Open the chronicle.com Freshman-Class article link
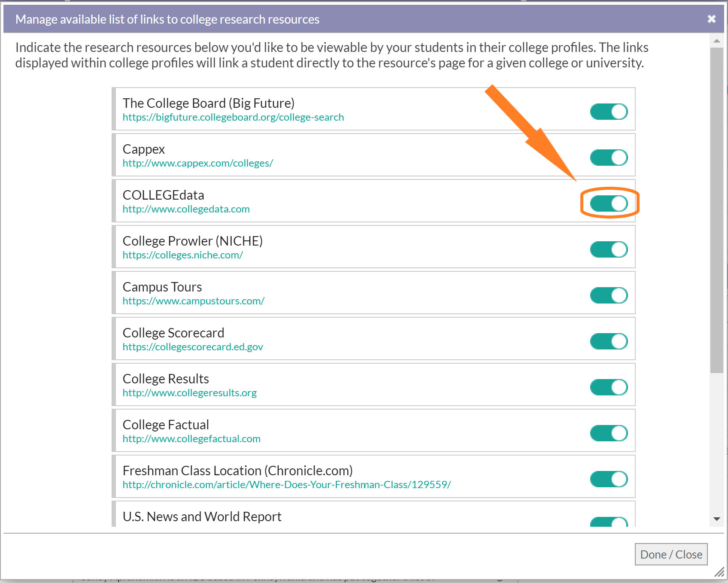This screenshot has width=728, height=583. 287,485
